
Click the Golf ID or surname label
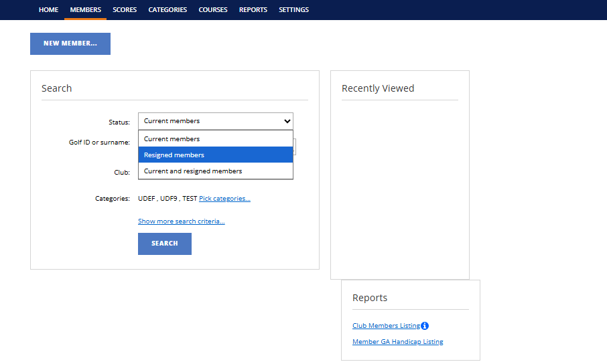tap(99, 143)
